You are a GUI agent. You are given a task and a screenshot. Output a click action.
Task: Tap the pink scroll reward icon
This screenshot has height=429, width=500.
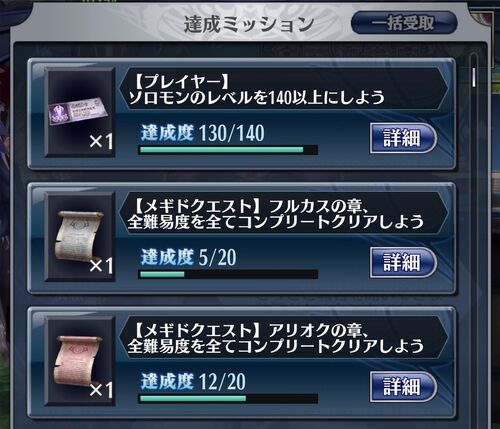coord(78,360)
